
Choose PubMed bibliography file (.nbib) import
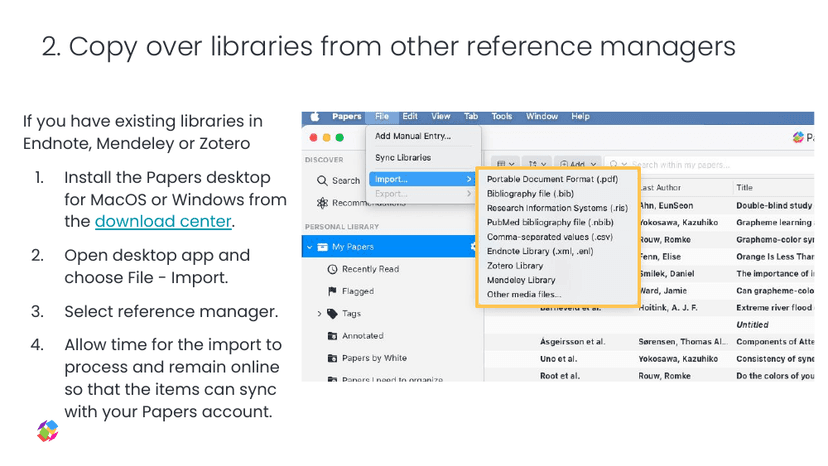pyautogui.click(x=550, y=222)
